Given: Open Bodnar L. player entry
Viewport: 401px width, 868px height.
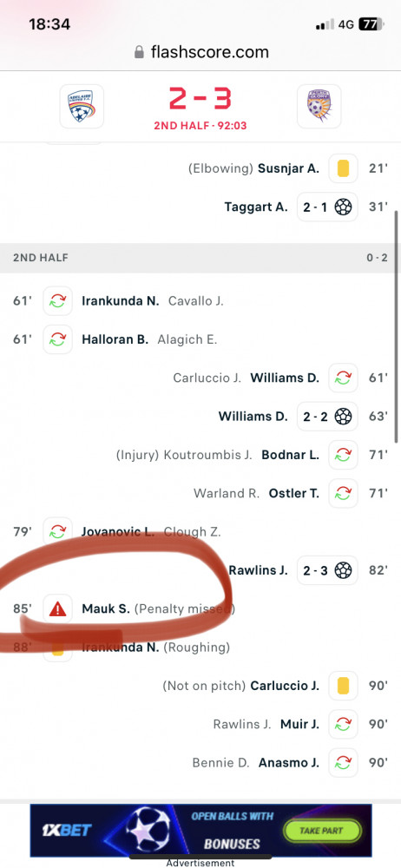Looking at the screenshot, I should click(290, 455).
